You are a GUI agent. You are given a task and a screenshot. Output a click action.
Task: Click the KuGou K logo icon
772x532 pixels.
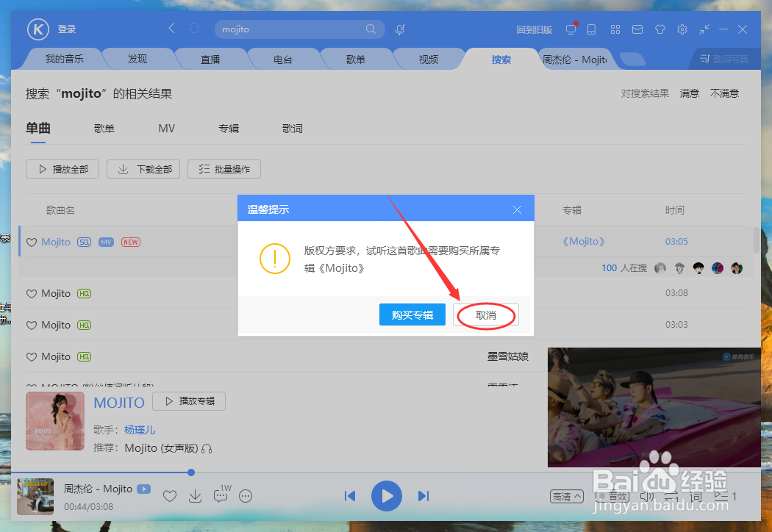[x=38, y=29]
